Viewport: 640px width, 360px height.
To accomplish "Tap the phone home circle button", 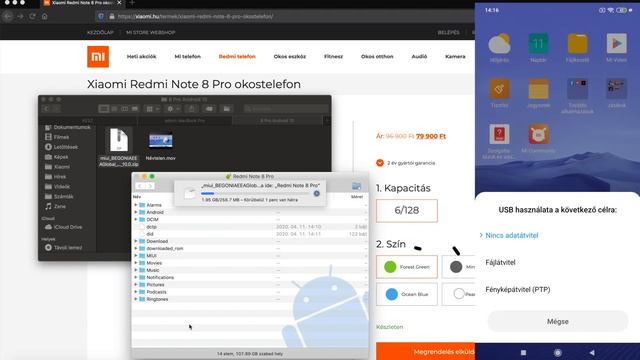I will point(558,353).
